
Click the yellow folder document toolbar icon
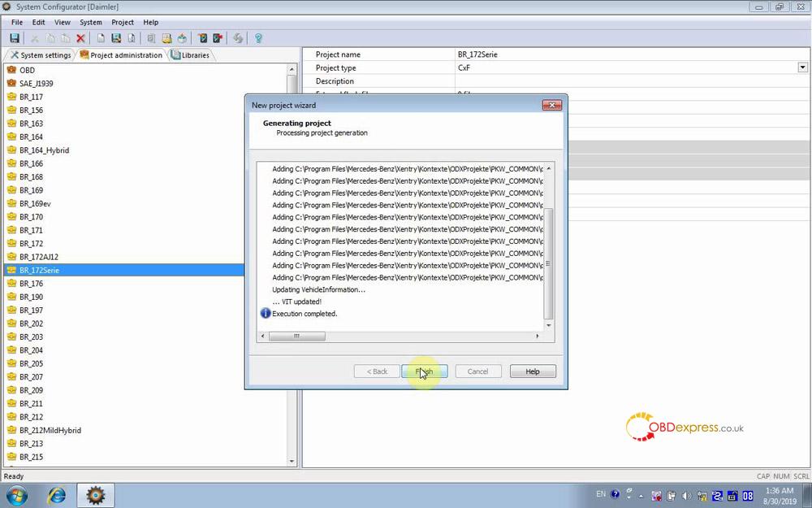[166, 38]
